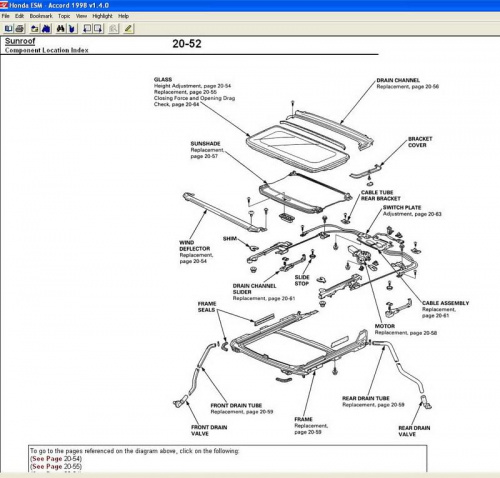
Task: Open the Edit menu
Action: point(19,16)
